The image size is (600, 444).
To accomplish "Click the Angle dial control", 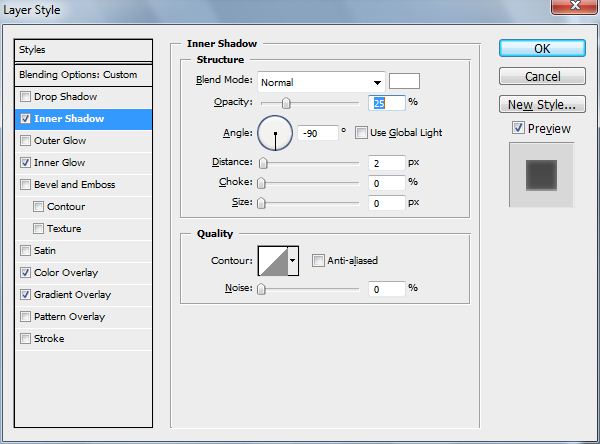I will click(275, 133).
